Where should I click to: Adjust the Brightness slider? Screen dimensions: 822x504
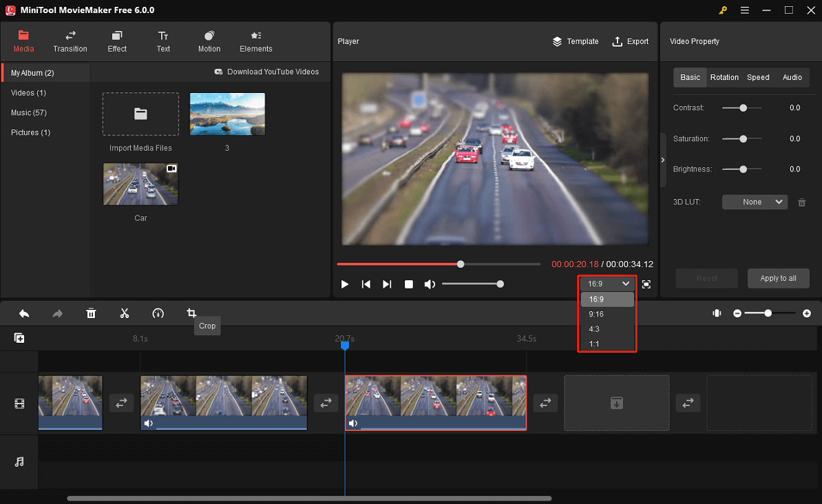coord(741,169)
